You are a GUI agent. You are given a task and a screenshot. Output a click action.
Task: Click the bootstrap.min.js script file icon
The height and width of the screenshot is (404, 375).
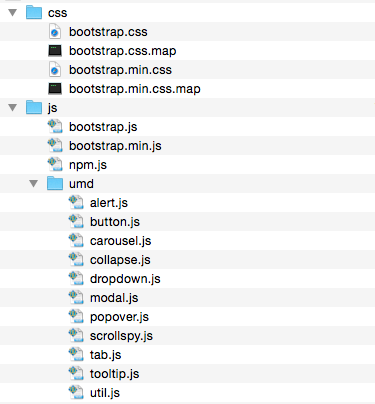coord(55,145)
